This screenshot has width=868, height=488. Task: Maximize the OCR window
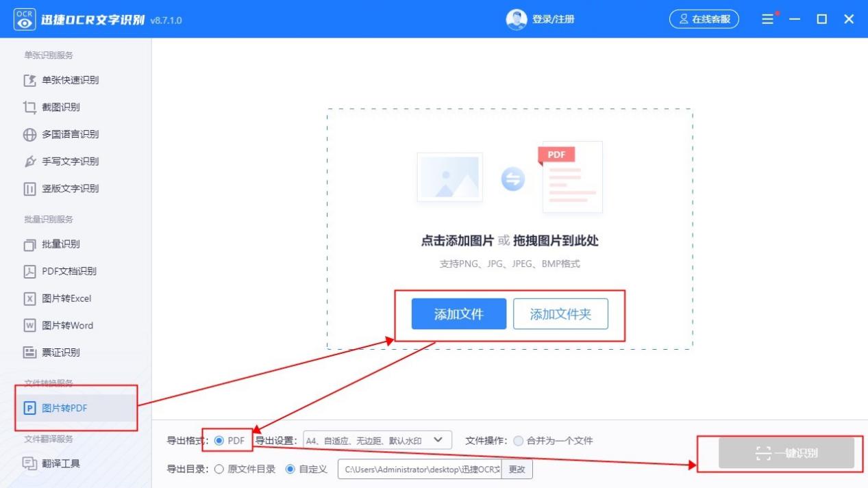point(822,19)
